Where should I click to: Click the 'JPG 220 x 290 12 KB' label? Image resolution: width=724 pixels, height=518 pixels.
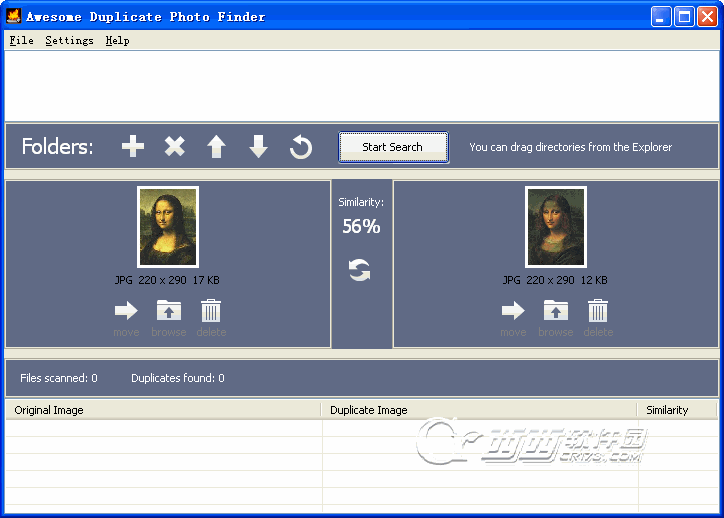[x=555, y=280]
